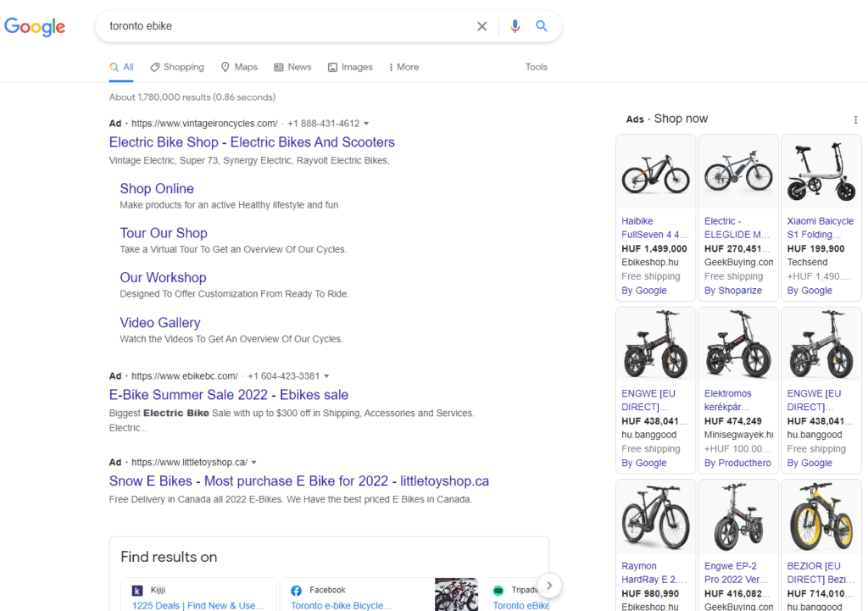
Task: Open Elektromos kerékpár product title
Action: pyautogui.click(x=728, y=400)
